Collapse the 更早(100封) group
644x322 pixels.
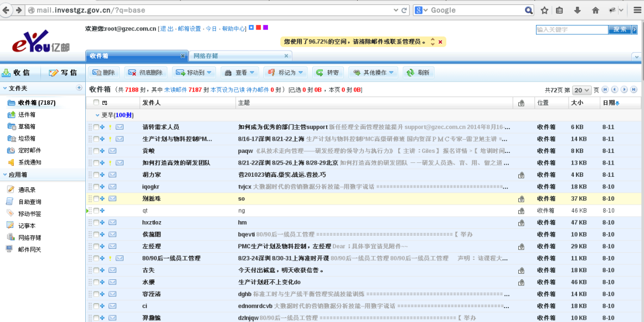click(98, 115)
